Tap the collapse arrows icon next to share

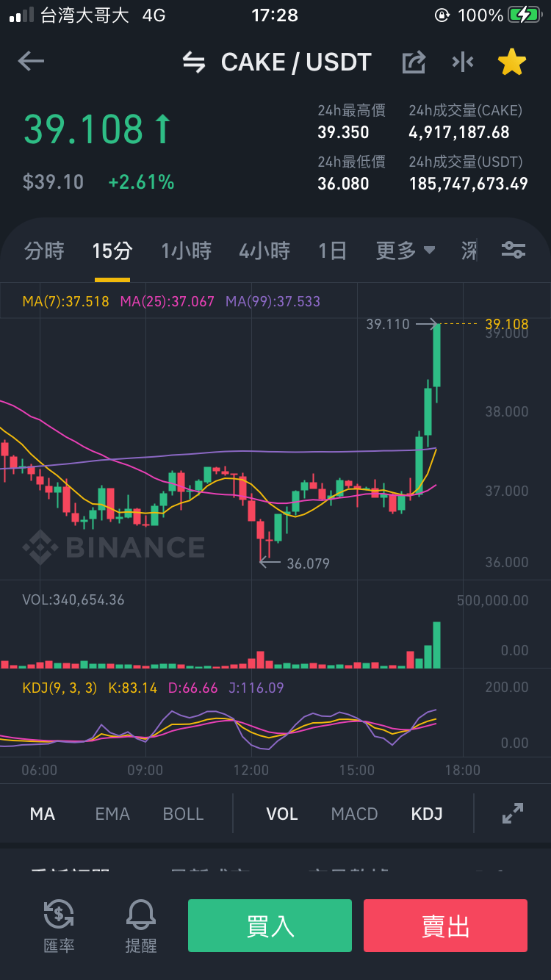[463, 62]
